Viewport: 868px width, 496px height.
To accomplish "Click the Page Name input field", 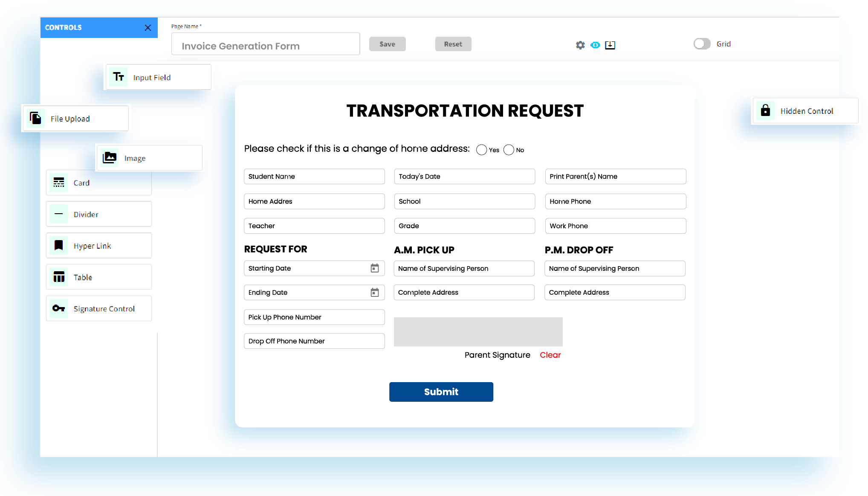I will click(x=265, y=44).
